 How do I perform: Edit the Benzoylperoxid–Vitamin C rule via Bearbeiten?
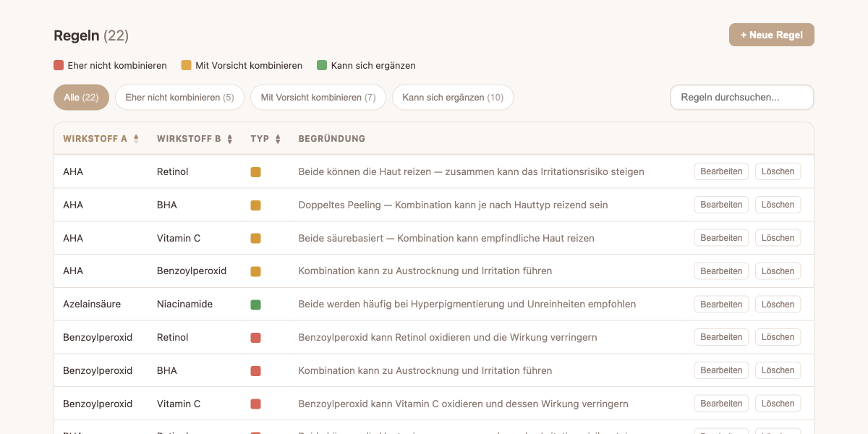(721, 404)
